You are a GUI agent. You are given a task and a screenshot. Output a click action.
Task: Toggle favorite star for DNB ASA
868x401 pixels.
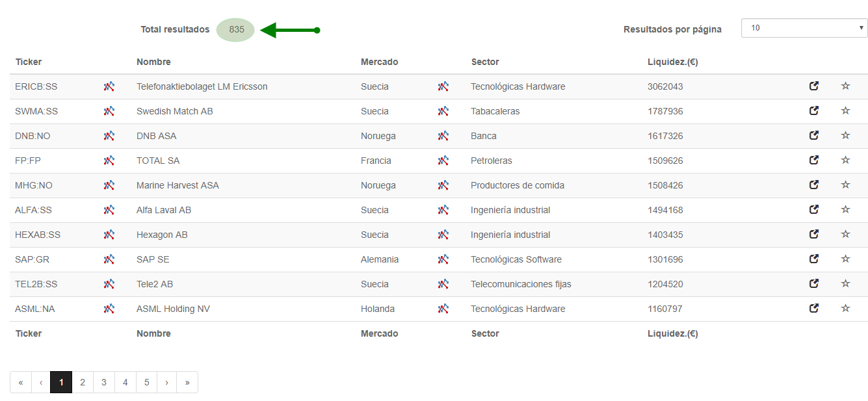[x=846, y=135]
